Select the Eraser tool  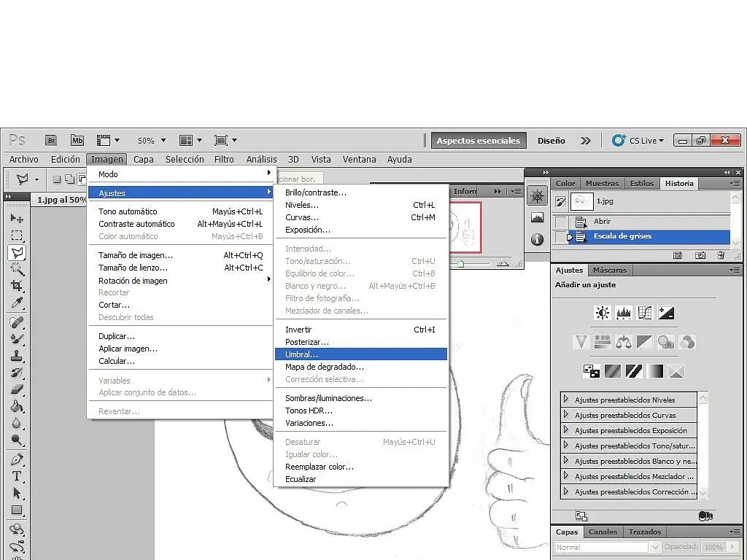pyautogui.click(x=17, y=389)
